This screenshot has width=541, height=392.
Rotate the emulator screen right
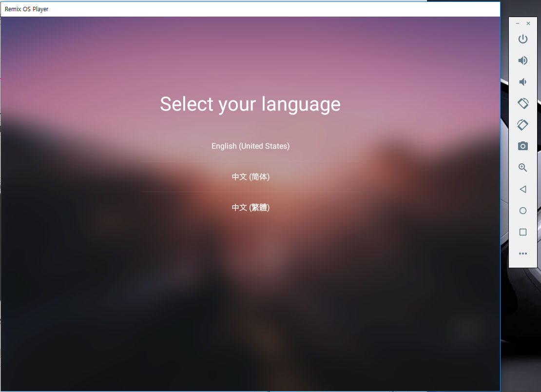point(522,124)
